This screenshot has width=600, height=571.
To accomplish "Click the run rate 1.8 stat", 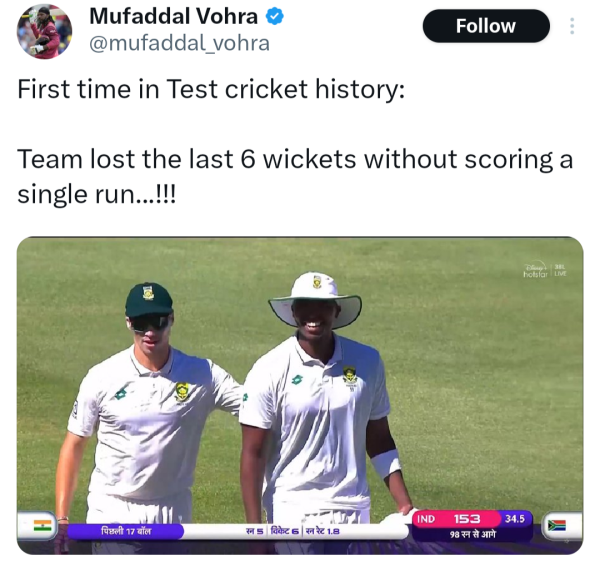I will (324, 530).
